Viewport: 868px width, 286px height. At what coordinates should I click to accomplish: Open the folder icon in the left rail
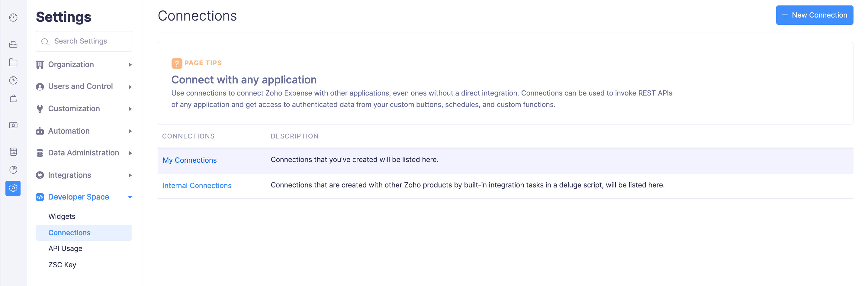[13, 62]
